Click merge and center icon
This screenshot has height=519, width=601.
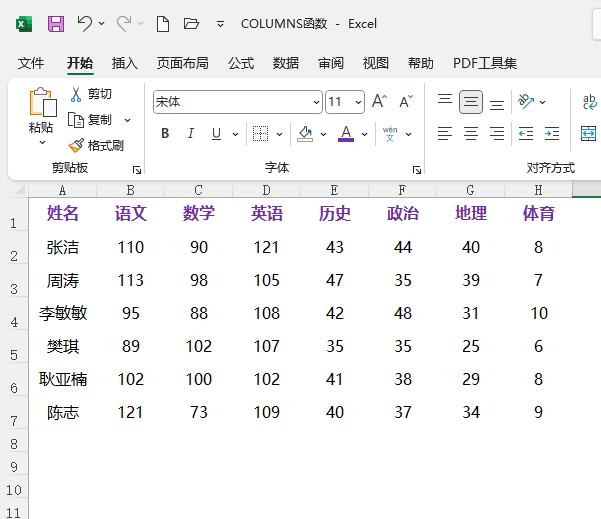[x=588, y=133]
